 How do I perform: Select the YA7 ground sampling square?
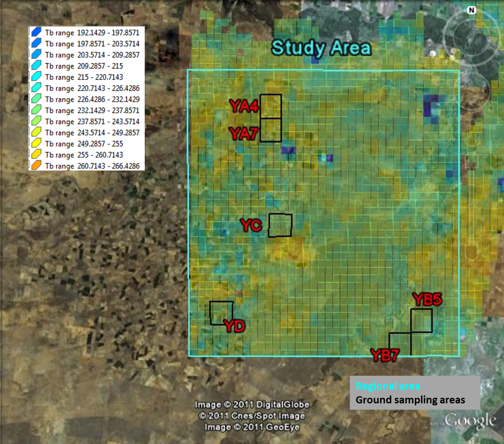pos(271,130)
